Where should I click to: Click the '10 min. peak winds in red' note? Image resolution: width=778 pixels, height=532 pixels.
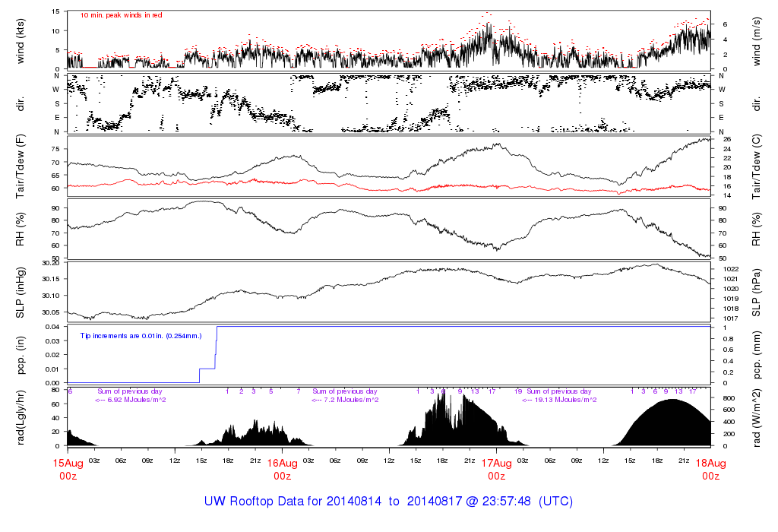point(121,15)
